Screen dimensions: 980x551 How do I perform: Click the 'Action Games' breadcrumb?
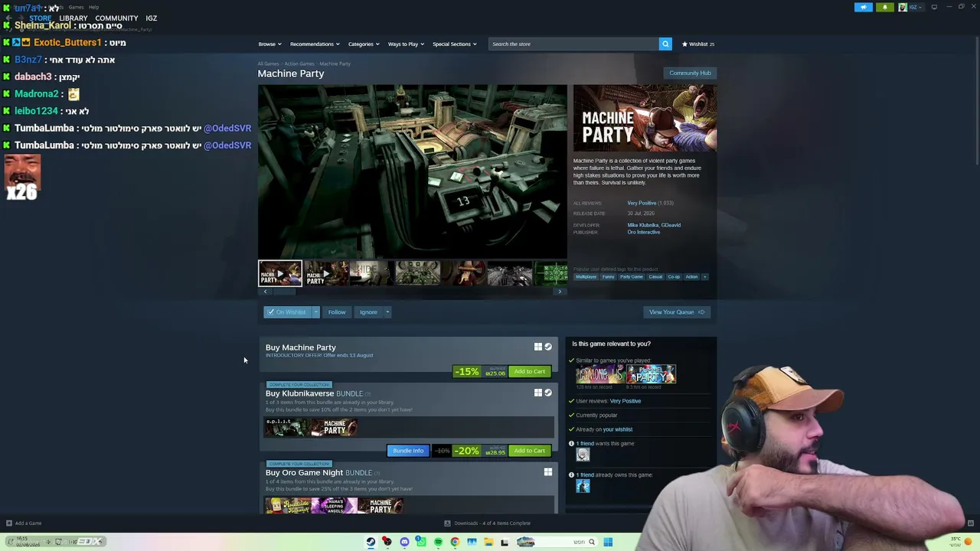299,64
